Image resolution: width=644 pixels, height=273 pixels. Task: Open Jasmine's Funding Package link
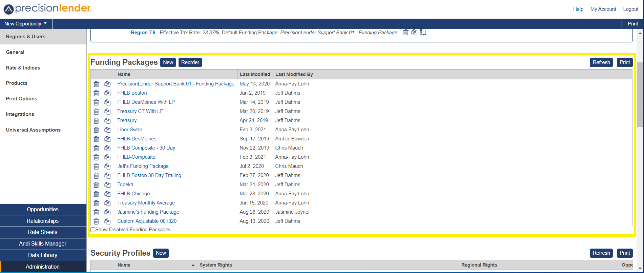click(148, 212)
